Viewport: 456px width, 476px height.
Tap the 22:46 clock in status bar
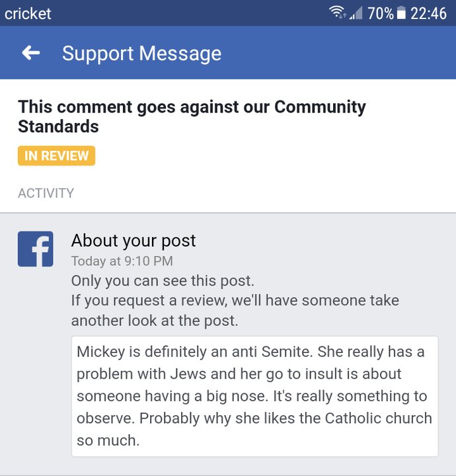tap(428, 14)
